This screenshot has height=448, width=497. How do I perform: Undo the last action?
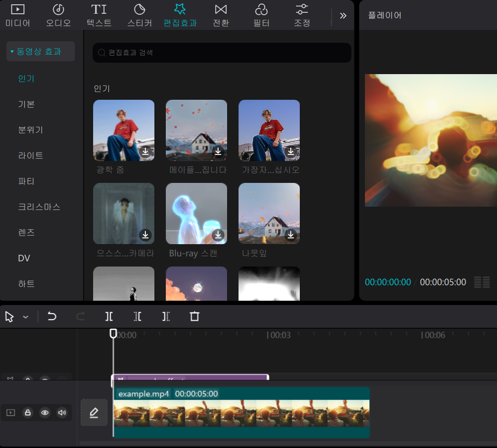click(x=52, y=316)
